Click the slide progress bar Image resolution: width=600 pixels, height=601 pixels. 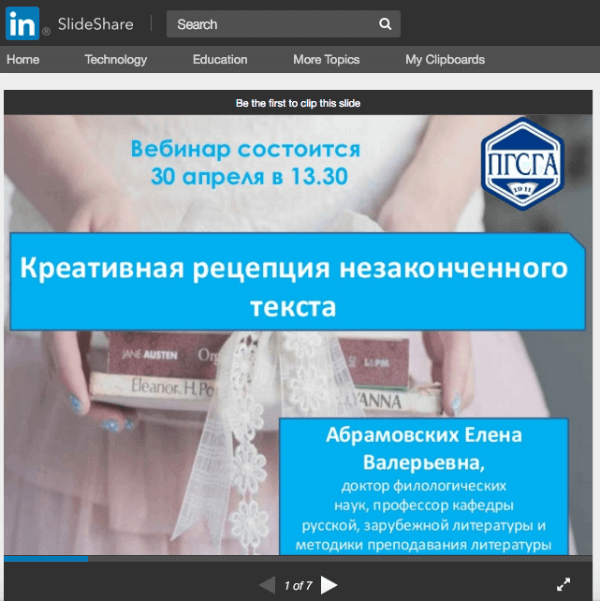298,559
